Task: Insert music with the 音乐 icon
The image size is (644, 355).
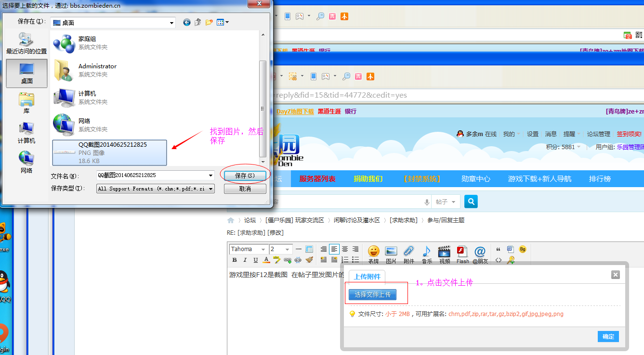Action: tap(427, 254)
